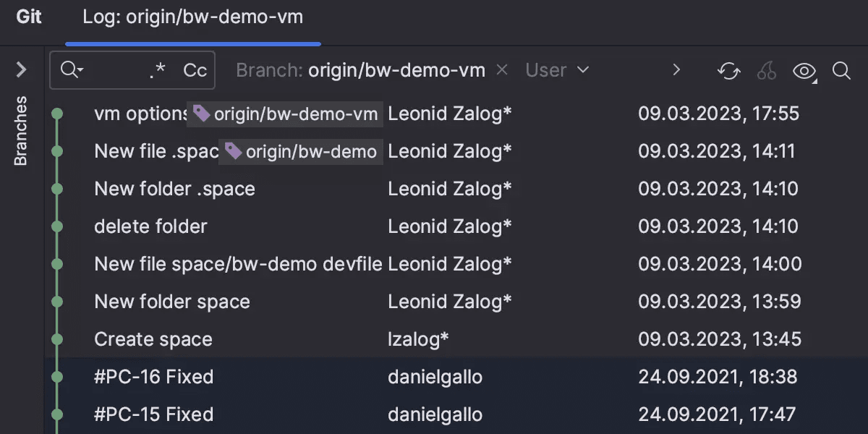Image resolution: width=868 pixels, height=434 pixels.
Task: Switch to the Git tab
Action: tap(29, 17)
